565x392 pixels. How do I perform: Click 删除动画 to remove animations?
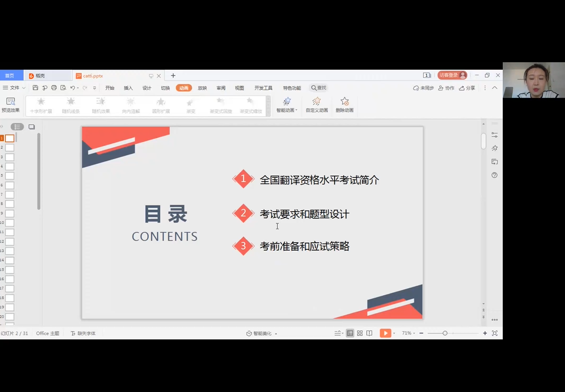point(345,105)
